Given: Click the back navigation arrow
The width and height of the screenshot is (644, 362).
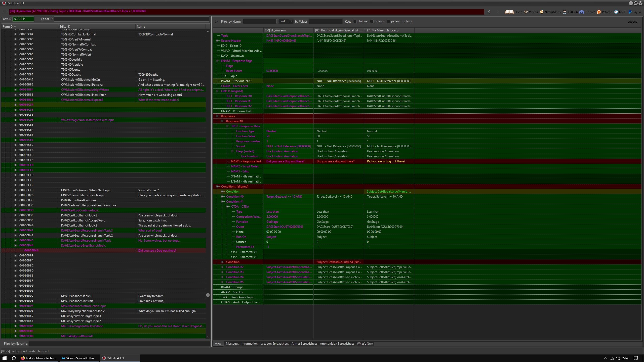Looking at the screenshot, I should (489, 12).
